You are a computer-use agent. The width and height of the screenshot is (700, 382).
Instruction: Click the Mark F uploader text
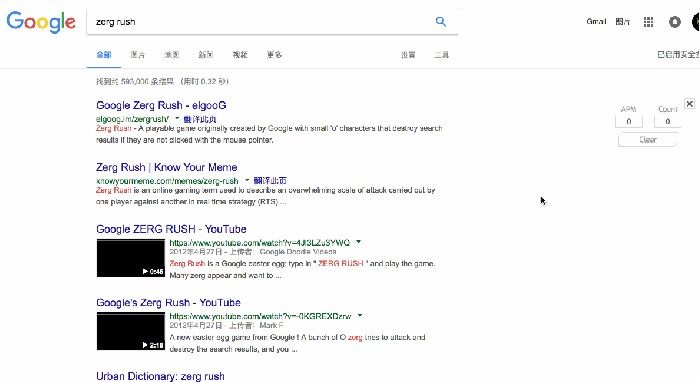[x=271, y=325]
